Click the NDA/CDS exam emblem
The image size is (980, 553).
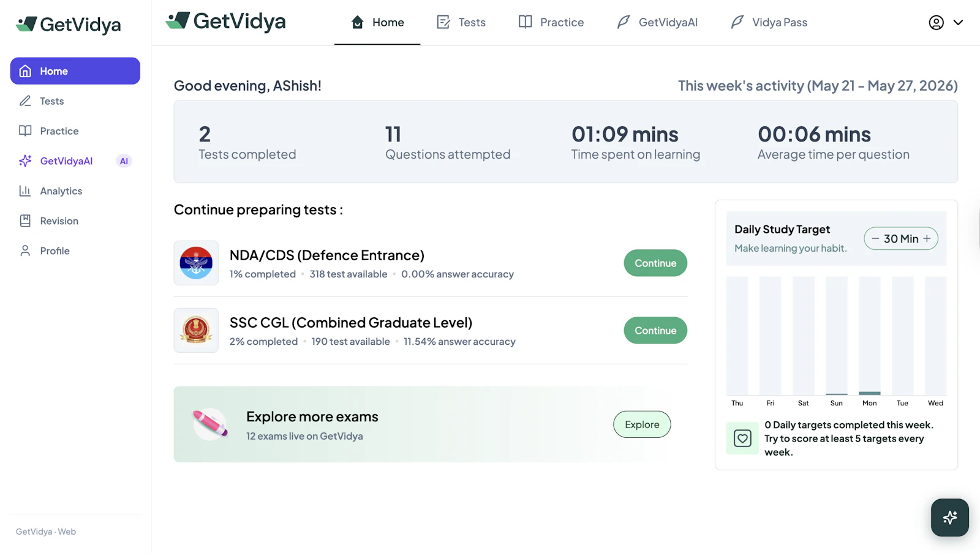coord(196,263)
